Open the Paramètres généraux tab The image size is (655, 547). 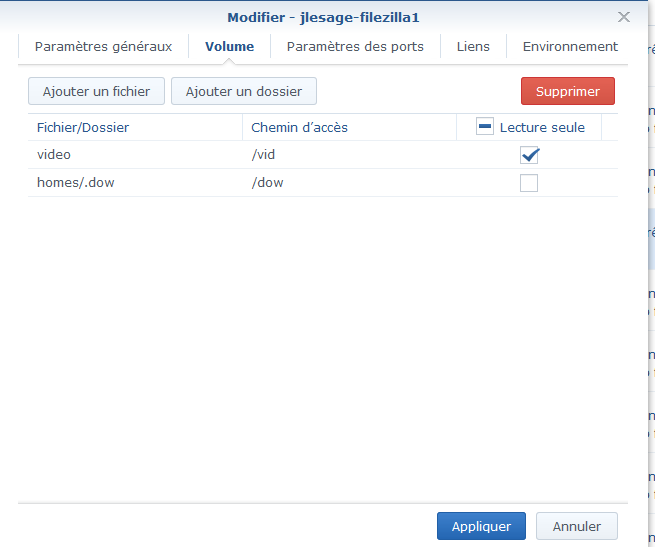[x=103, y=46]
